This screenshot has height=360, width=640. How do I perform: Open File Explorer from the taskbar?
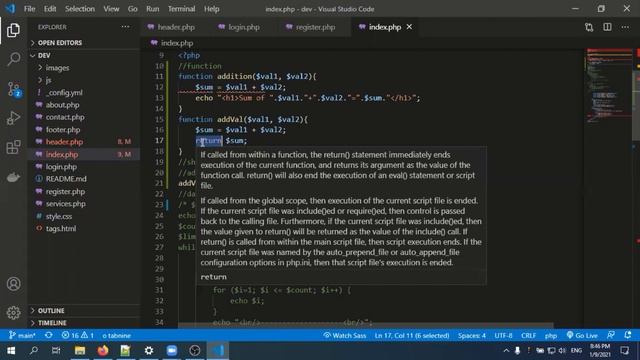tap(80, 350)
